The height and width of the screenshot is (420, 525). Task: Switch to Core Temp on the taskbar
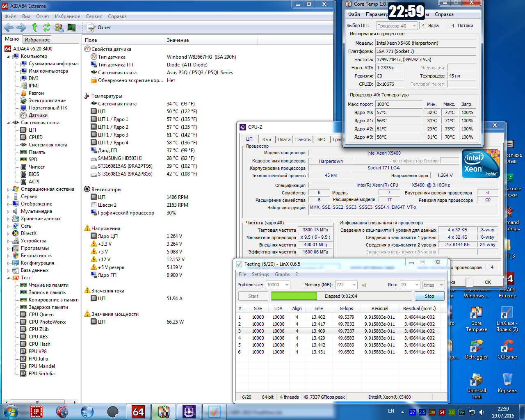[x=164, y=411]
